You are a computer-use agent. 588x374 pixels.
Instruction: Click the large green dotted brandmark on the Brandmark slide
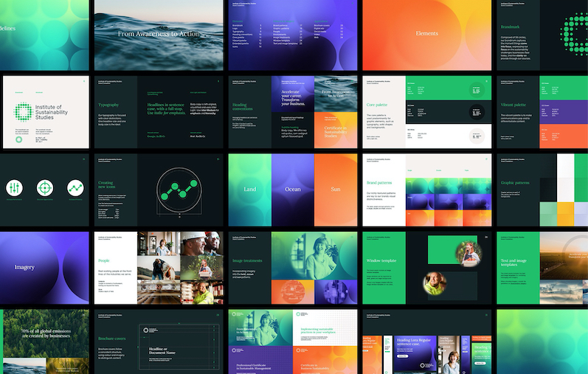click(x=575, y=31)
